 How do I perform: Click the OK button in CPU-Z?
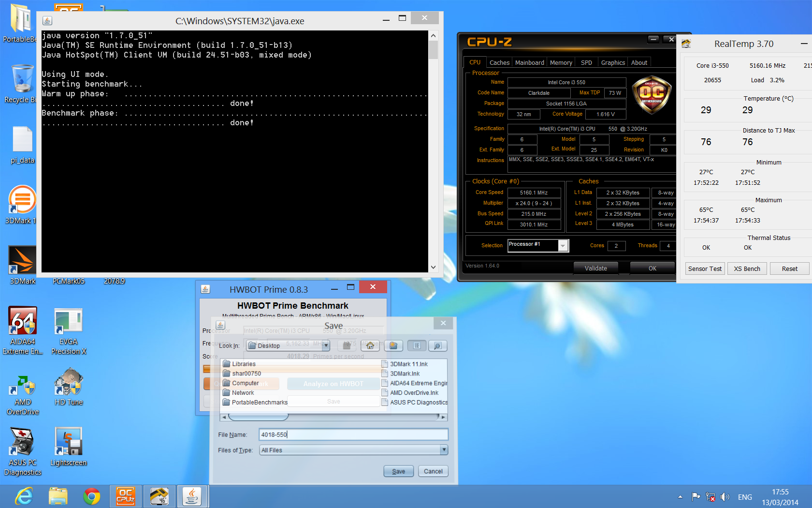point(652,268)
